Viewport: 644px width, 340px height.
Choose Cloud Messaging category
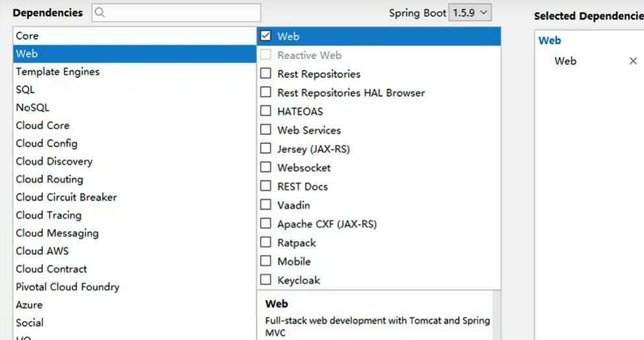(135, 233)
